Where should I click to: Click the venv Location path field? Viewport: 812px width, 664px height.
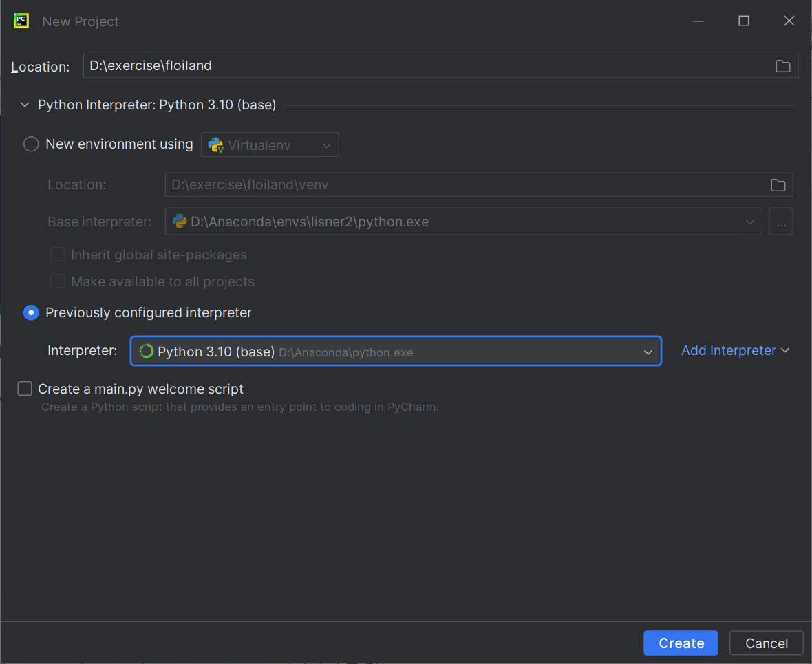(x=478, y=185)
